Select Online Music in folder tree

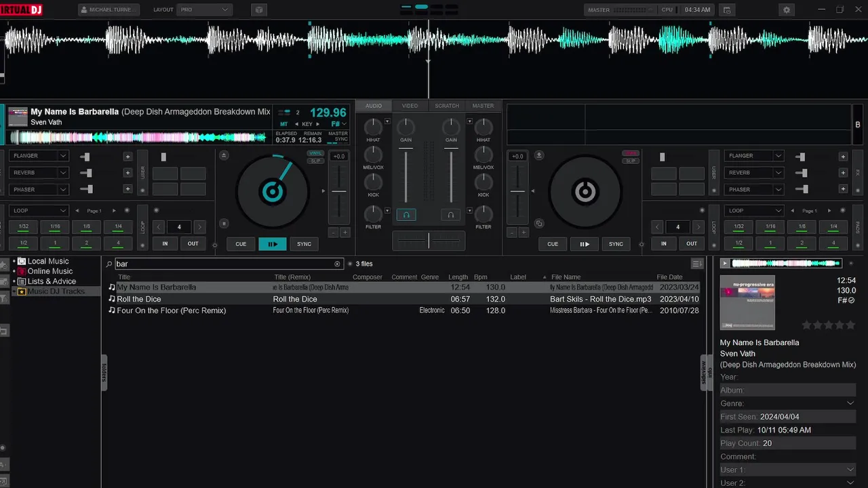click(x=50, y=271)
